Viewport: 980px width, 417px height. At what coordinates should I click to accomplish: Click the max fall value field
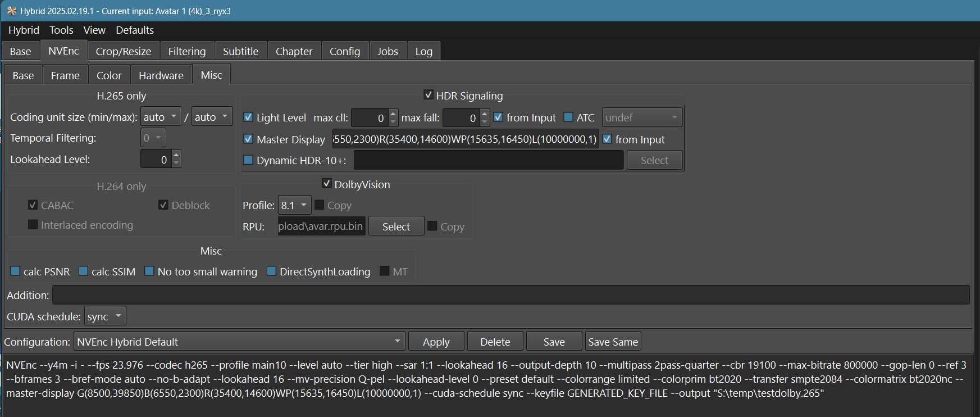coord(462,117)
